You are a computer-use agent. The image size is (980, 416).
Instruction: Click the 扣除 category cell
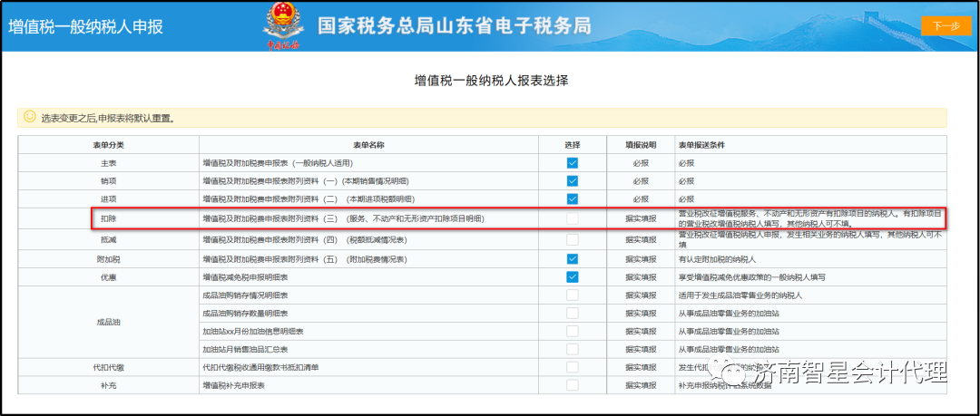tap(109, 218)
